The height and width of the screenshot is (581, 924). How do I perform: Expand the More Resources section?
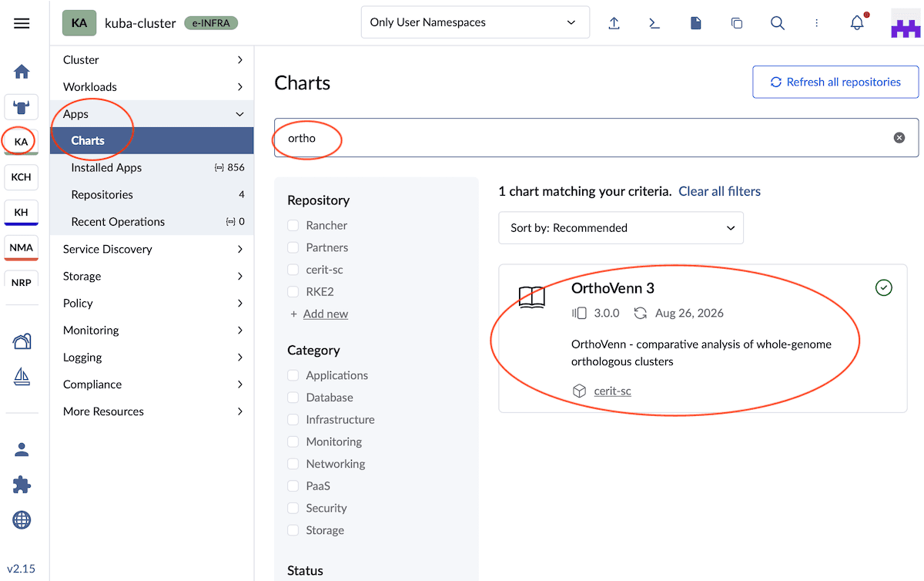[x=152, y=411]
